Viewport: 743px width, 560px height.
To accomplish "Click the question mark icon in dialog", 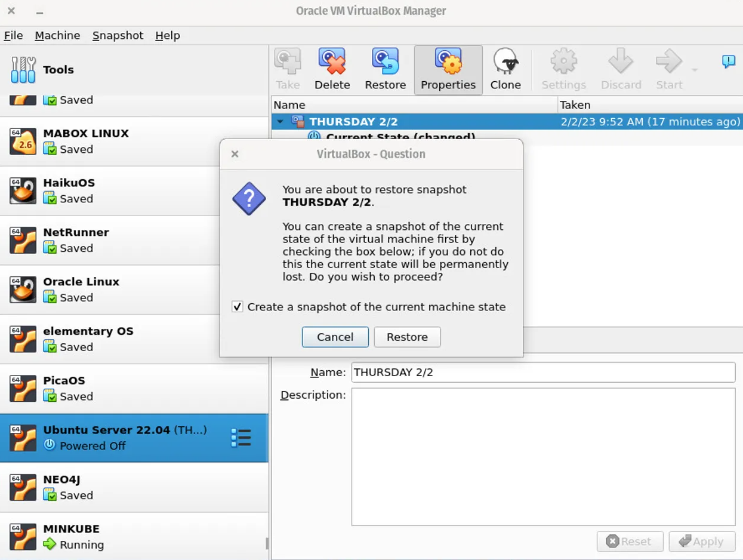I will coord(249,199).
